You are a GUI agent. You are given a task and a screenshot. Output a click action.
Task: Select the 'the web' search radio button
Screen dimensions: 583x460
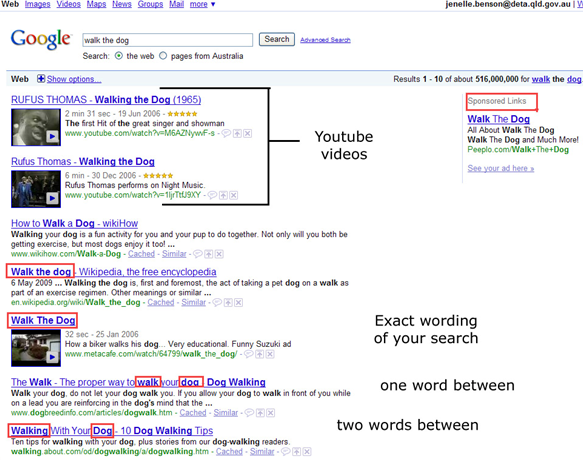(x=119, y=56)
